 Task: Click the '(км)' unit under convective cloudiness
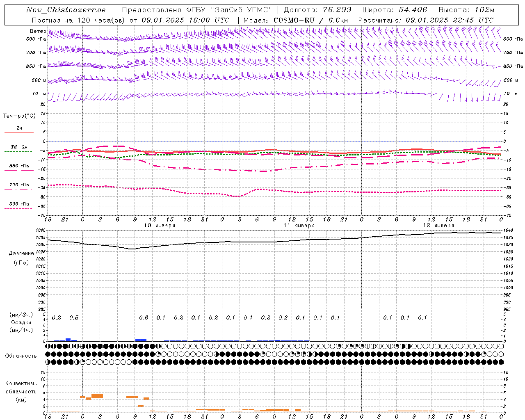(x=21, y=399)
